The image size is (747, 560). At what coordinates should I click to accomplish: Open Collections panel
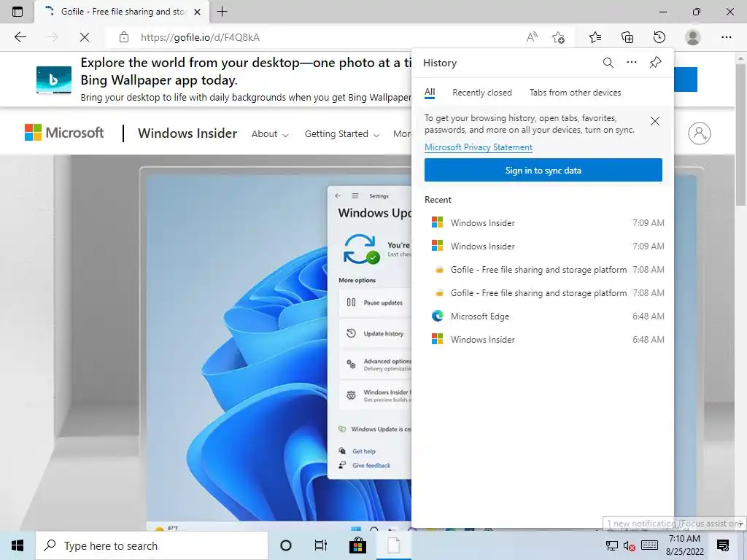coord(627,37)
